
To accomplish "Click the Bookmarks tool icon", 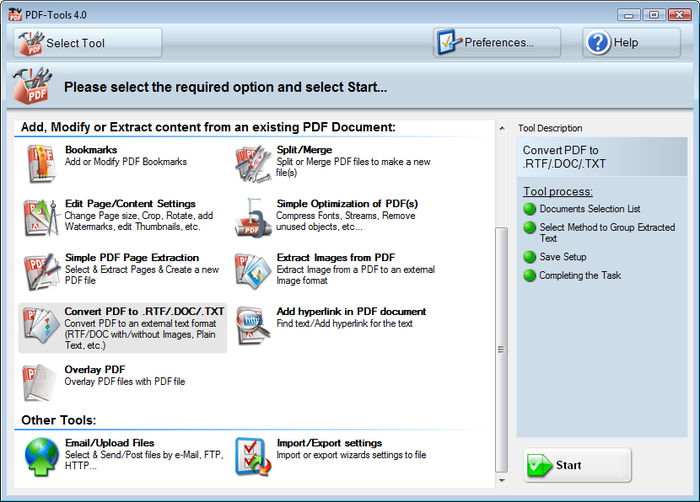I will pyautogui.click(x=42, y=163).
